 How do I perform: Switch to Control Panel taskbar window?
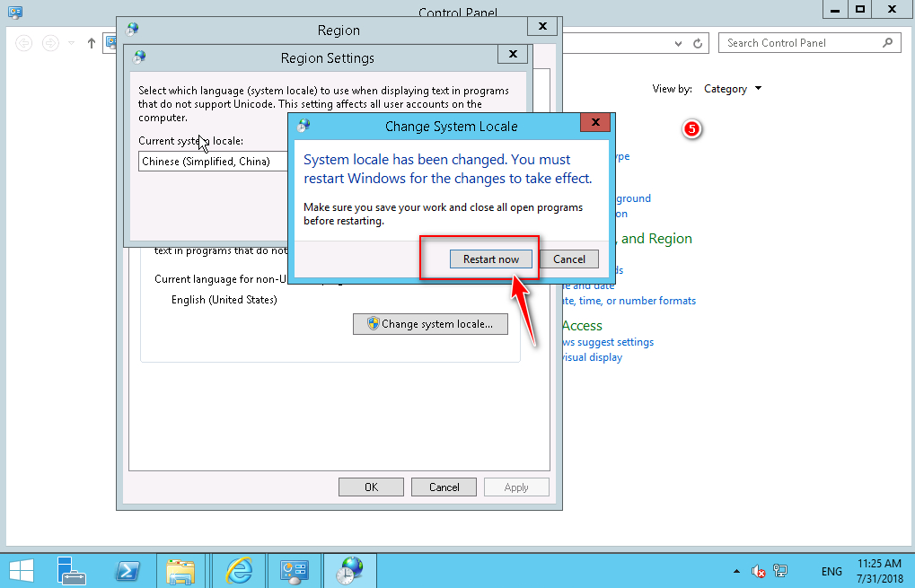pos(295,571)
